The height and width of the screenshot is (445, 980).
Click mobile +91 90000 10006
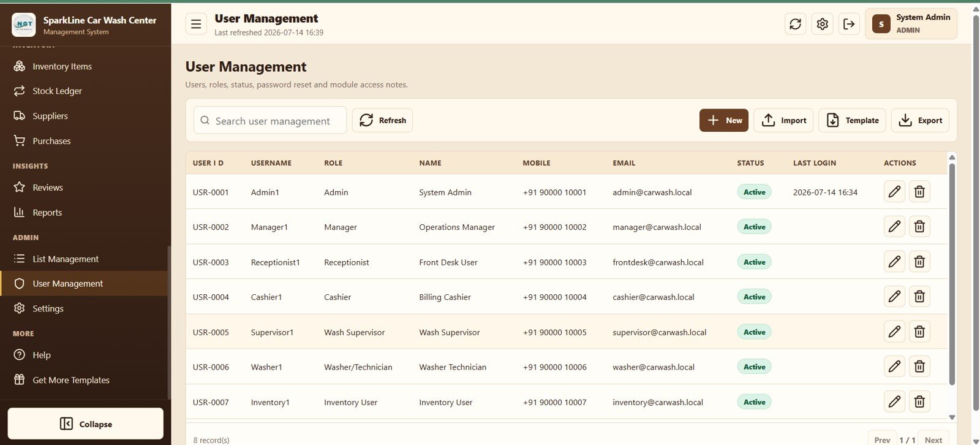tap(554, 367)
